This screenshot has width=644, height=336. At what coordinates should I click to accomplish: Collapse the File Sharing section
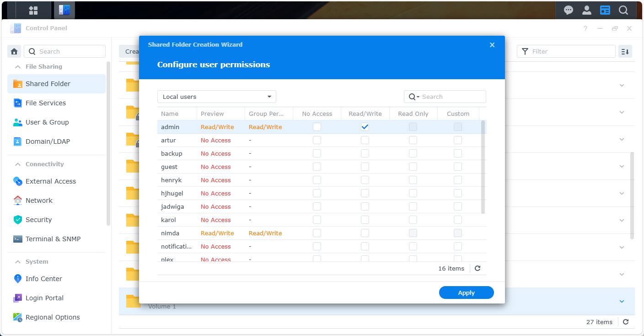[x=18, y=66]
